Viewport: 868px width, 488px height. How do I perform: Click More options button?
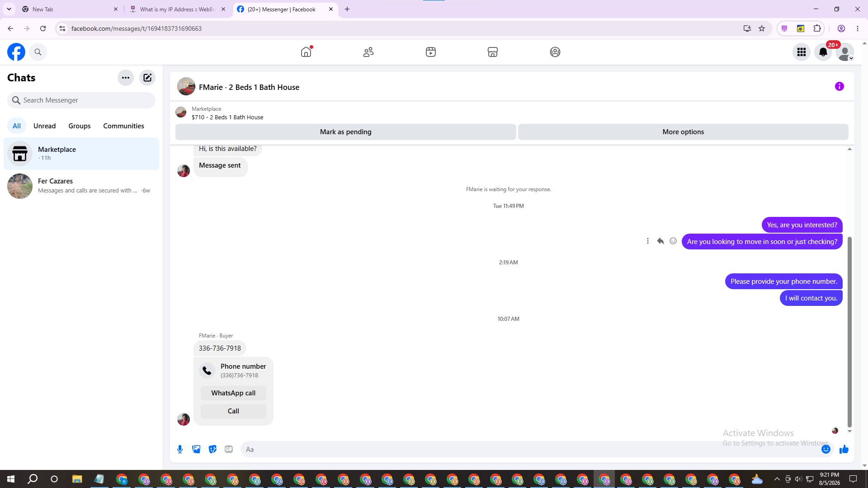click(683, 132)
